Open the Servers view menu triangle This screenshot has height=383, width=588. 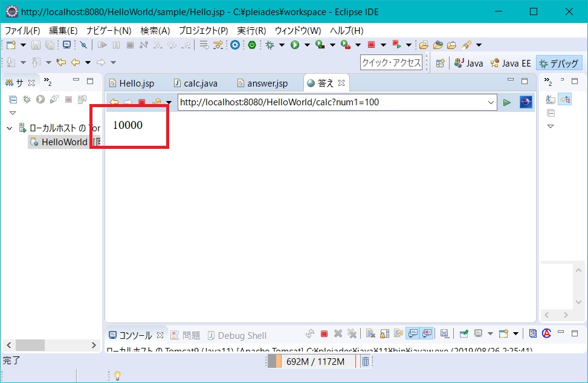click(12, 113)
